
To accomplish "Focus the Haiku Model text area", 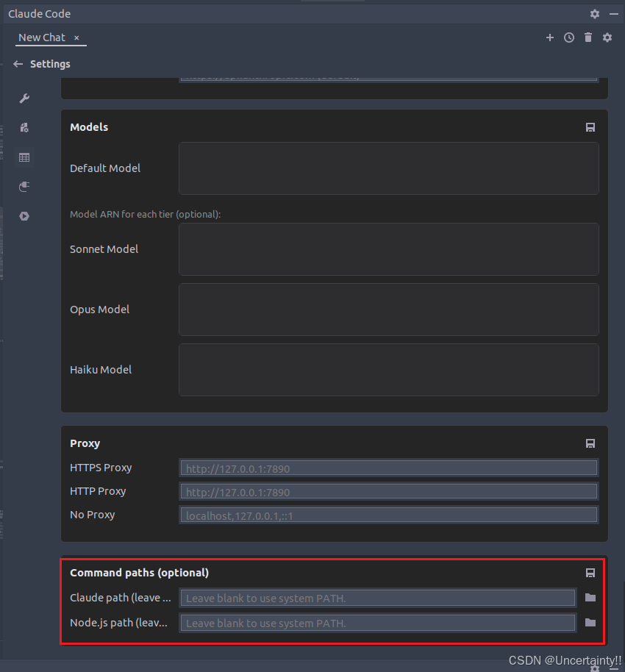I will click(388, 370).
